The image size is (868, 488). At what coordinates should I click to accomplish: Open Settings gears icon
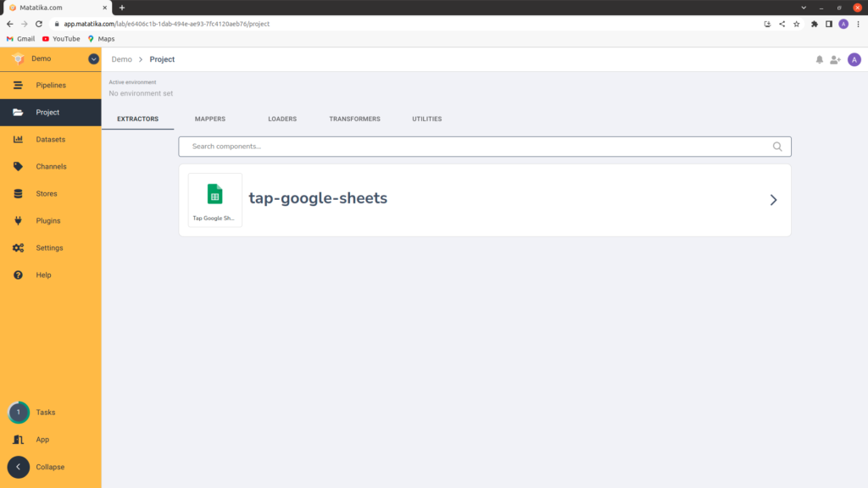coord(18,248)
